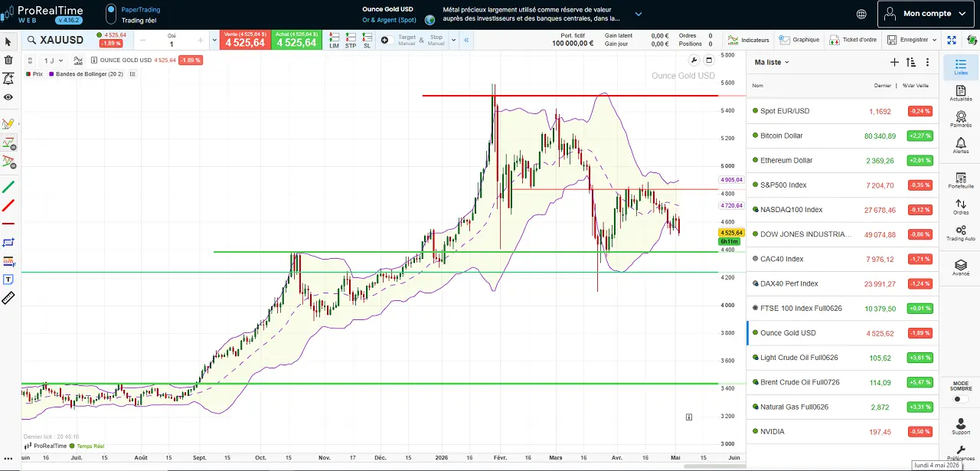Screen dimensions: 980x471
Task: Open the pencil drawing tools icon
Action: coord(8,123)
